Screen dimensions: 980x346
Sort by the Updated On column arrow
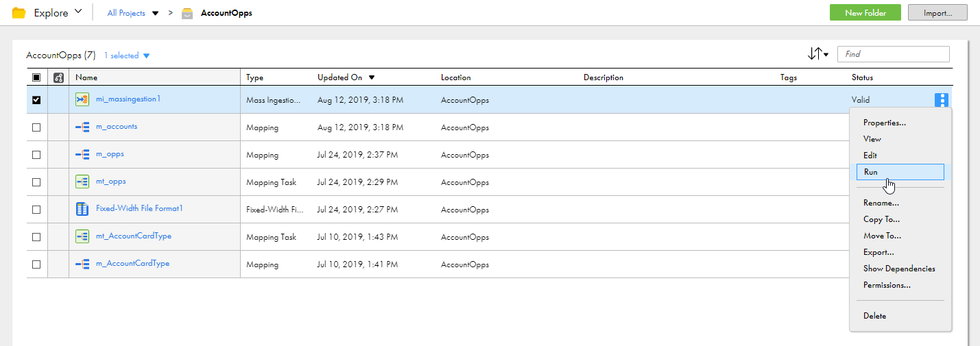(372, 77)
